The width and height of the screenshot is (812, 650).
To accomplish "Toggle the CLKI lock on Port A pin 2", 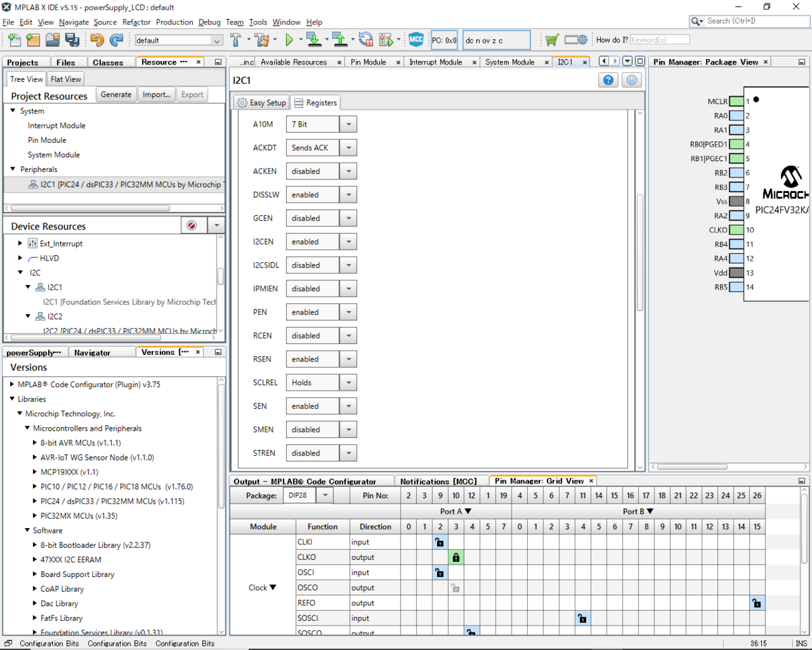I will pyautogui.click(x=440, y=542).
